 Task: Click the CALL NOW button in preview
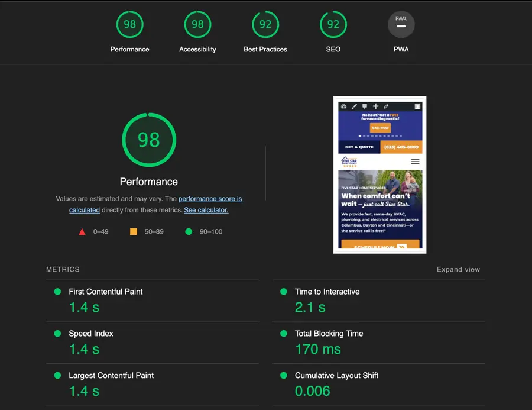(x=380, y=128)
